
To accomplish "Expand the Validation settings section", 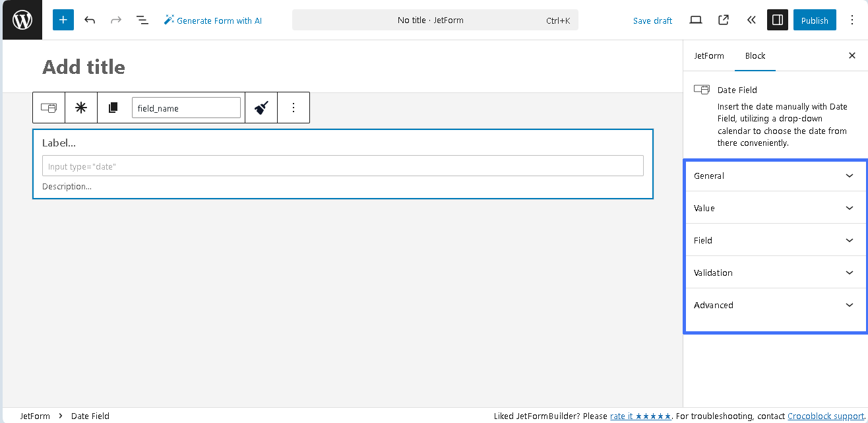I will [x=776, y=272].
